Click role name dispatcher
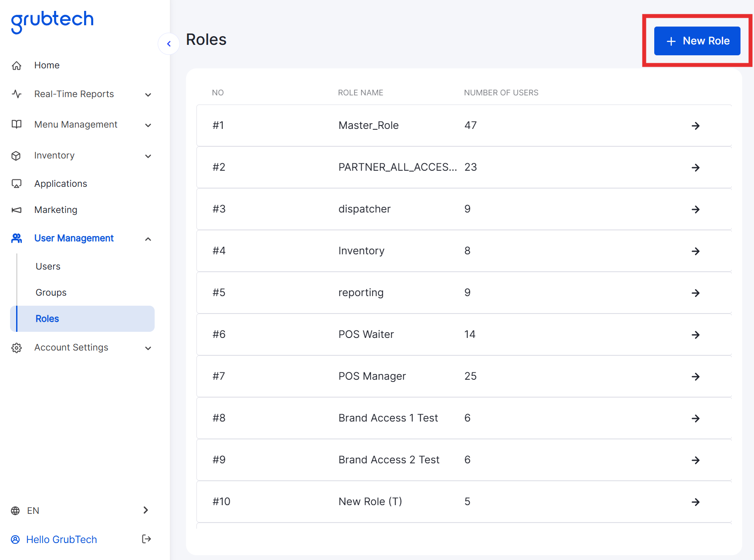Image resolution: width=754 pixels, height=560 pixels. point(365,209)
